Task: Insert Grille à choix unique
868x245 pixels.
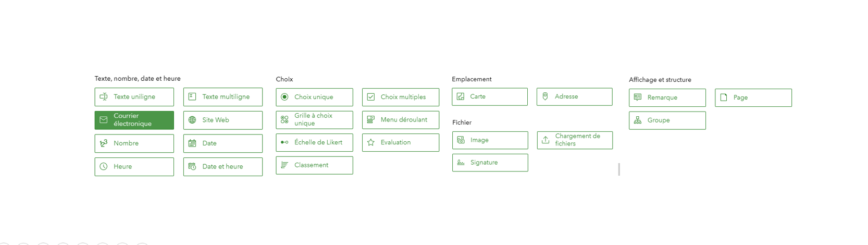Action: (x=314, y=120)
